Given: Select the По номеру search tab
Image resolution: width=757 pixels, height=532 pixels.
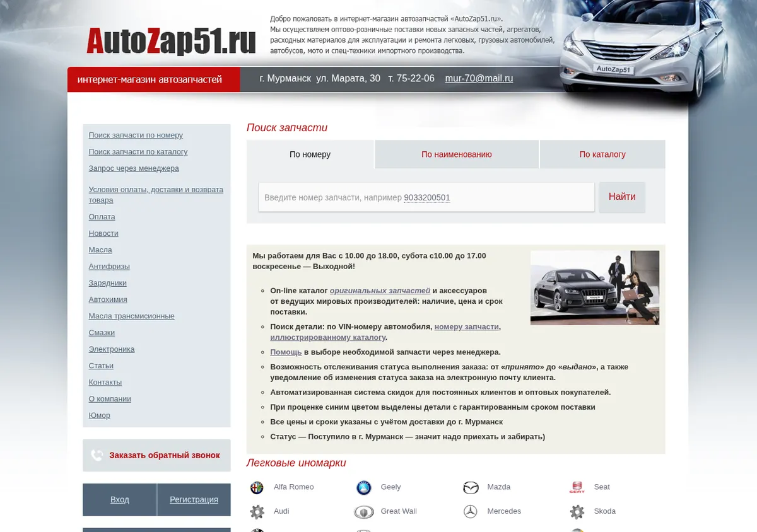Looking at the screenshot, I should 310,154.
